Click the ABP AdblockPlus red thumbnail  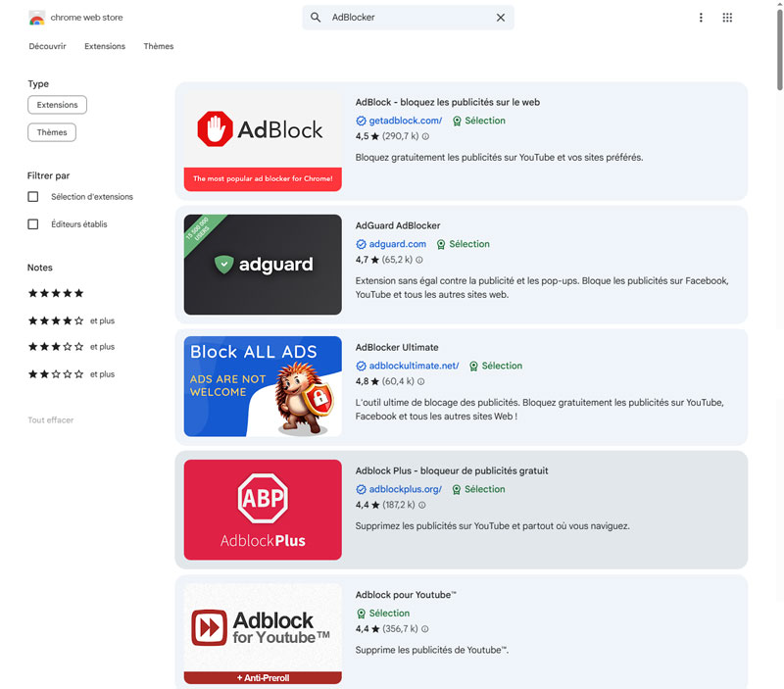263,510
